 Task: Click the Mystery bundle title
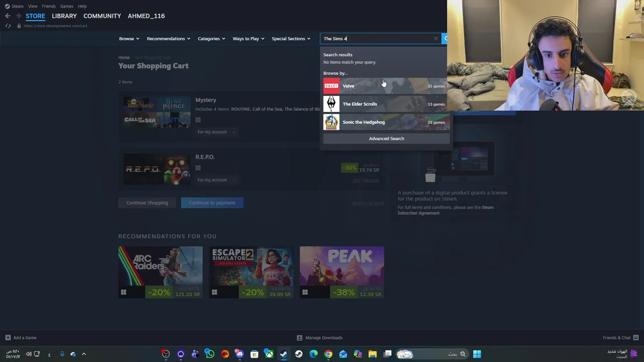tap(206, 100)
